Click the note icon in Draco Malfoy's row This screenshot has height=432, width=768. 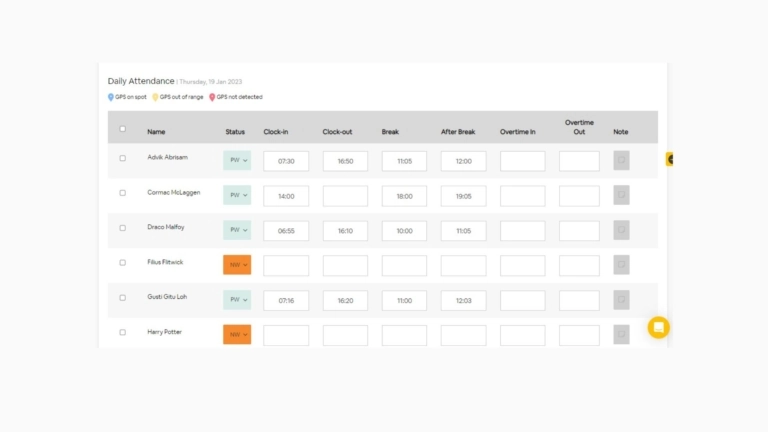click(621, 230)
